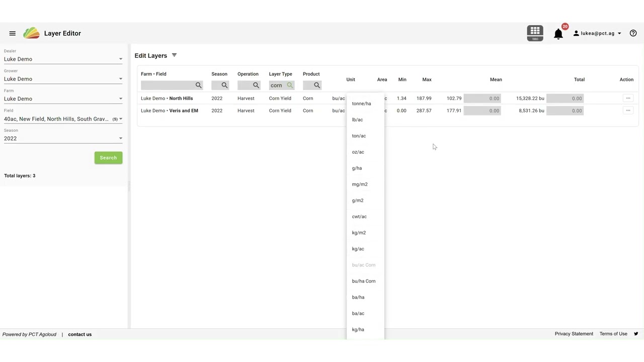The width and height of the screenshot is (644, 362).
Task: Click Mean edit field in North Hills row
Action: point(482,99)
